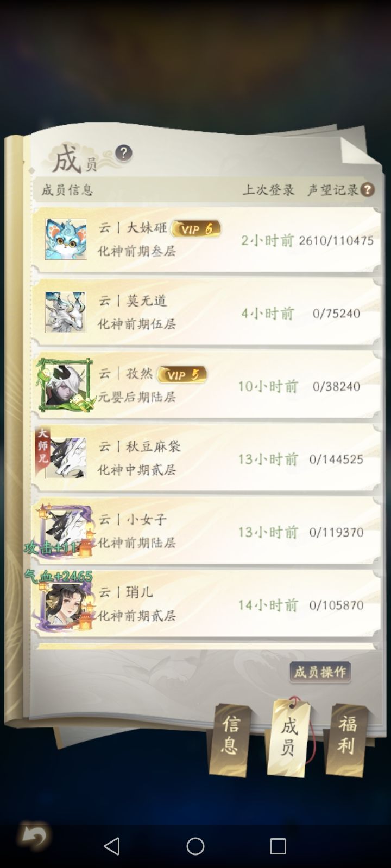Open help icon next to 声望记录

click(368, 189)
